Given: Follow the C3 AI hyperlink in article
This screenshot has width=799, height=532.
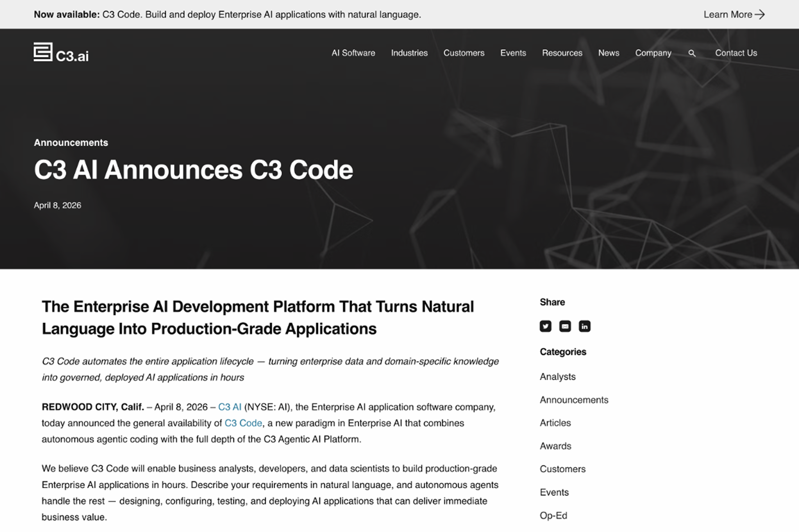Looking at the screenshot, I should click(x=229, y=407).
